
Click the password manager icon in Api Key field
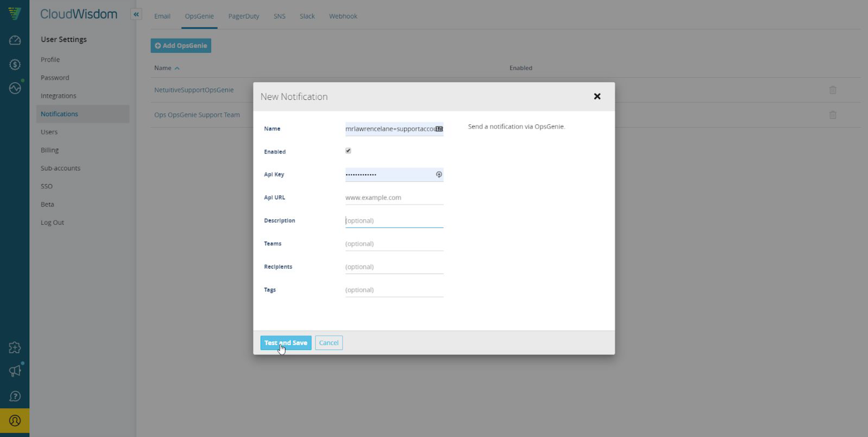click(439, 174)
